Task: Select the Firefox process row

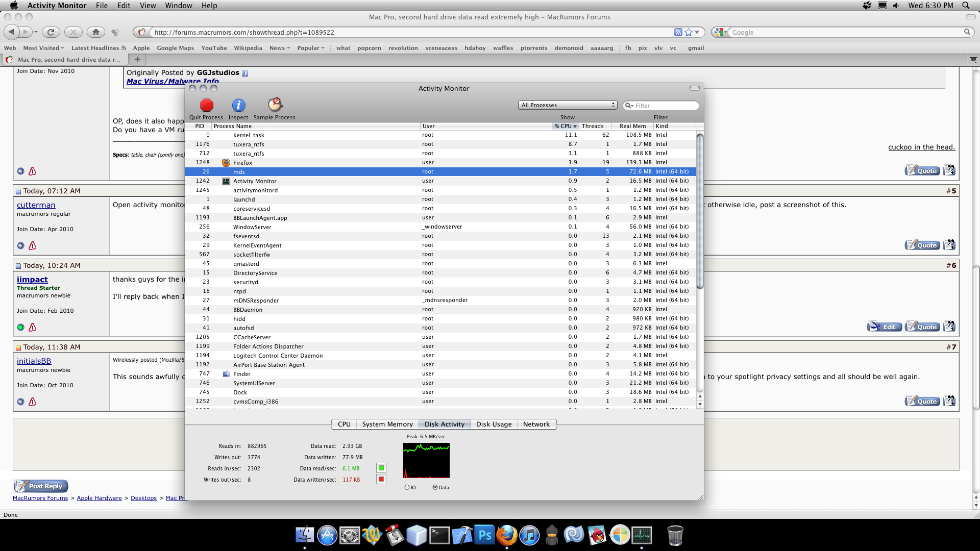Action: pyautogui.click(x=440, y=162)
